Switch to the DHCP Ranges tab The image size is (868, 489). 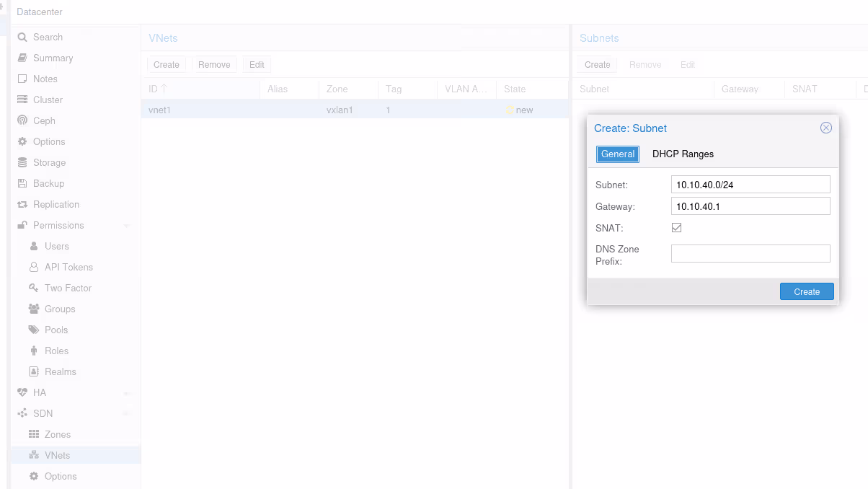pyautogui.click(x=683, y=154)
